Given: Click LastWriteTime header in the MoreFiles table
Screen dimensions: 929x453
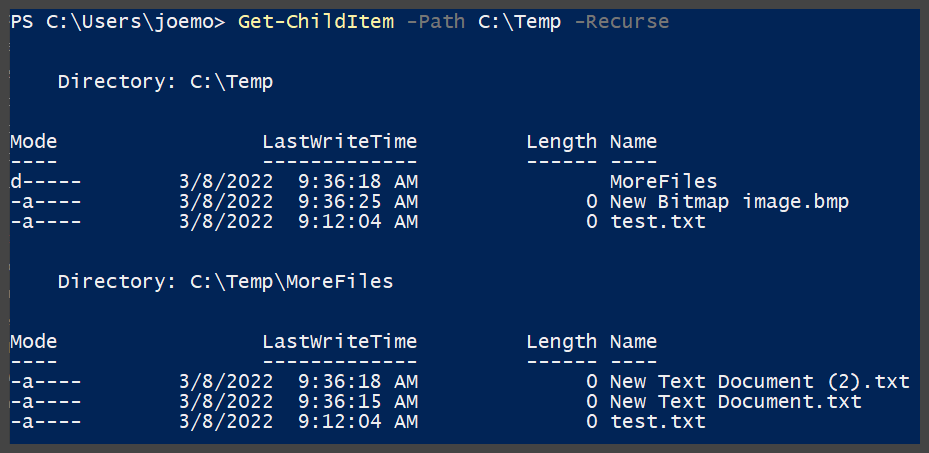Looking at the screenshot, I should coord(339,342).
